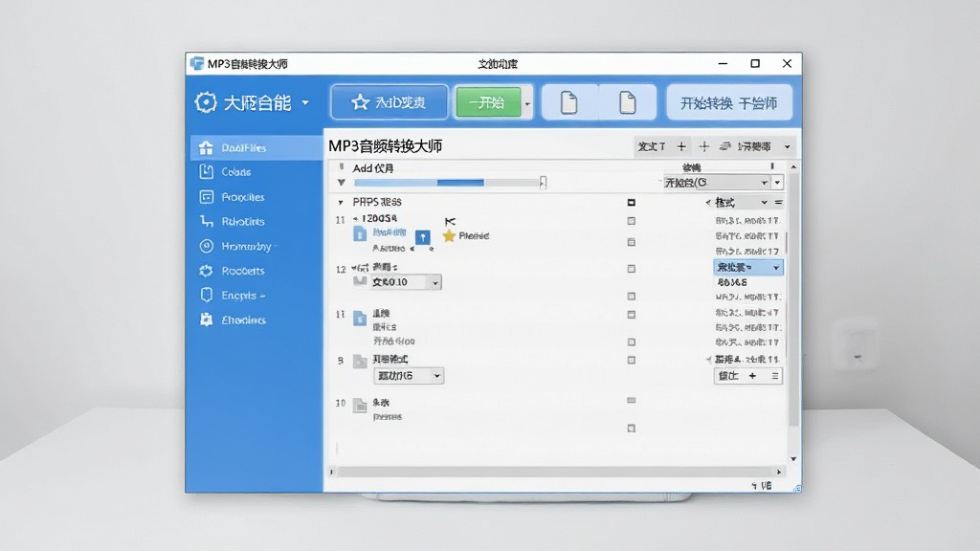The image size is (980, 551).
Task: Click the scissors-like icon above the star
Action: coord(450,221)
